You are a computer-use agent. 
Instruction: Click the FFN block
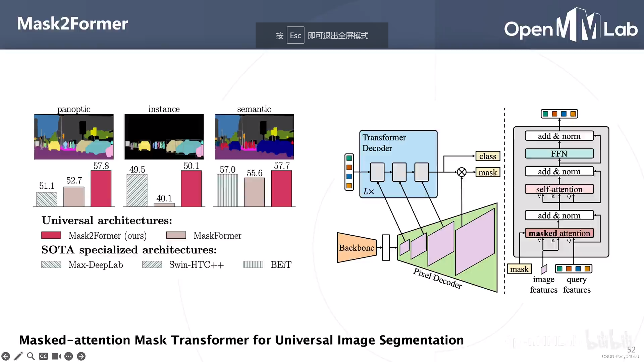pyautogui.click(x=559, y=154)
